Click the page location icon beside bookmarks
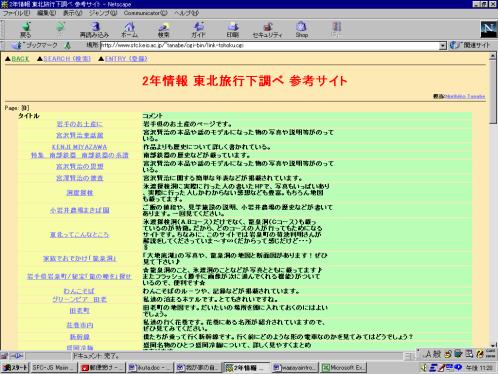The width and height of the screenshot is (498, 374). pyautogui.click(x=68, y=45)
